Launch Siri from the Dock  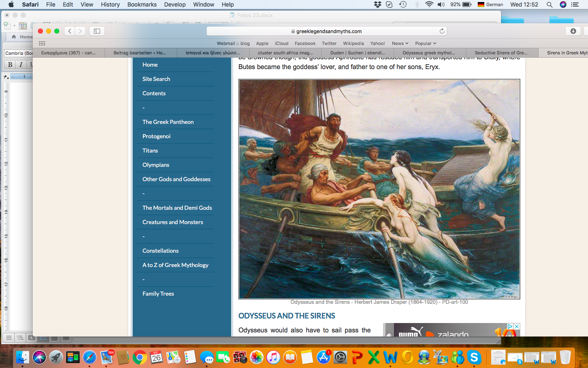40,357
